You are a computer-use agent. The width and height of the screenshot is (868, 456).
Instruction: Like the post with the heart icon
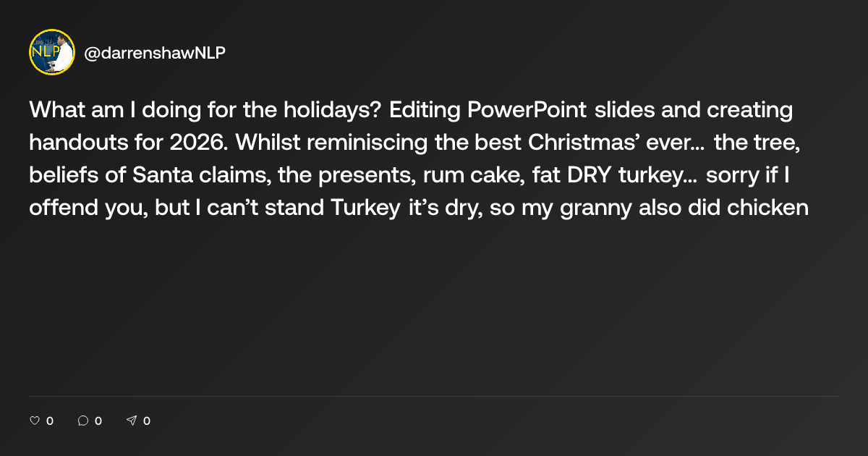(34, 421)
